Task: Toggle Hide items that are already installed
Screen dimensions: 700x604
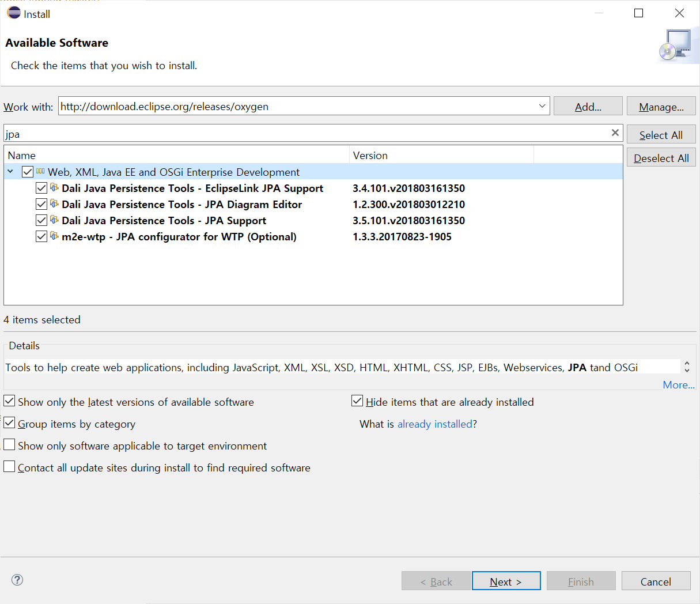Action: [x=357, y=401]
